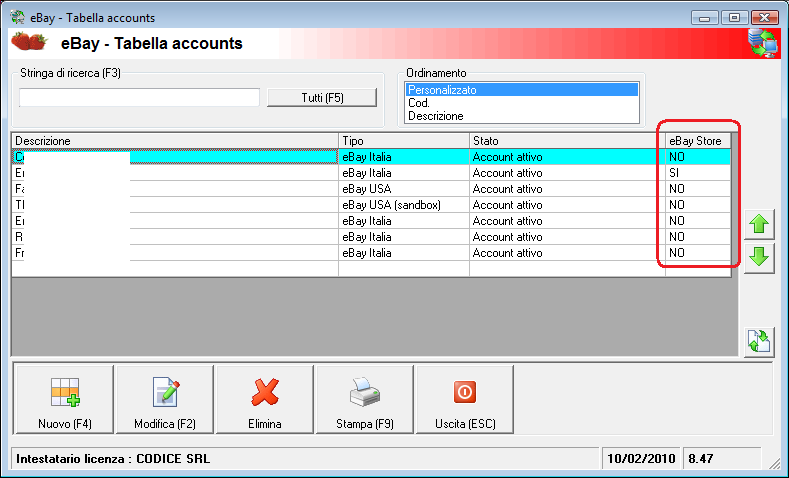This screenshot has width=789, height=478.
Task: Click the Nuovo (F4) button
Action: [x=65, y=400]
